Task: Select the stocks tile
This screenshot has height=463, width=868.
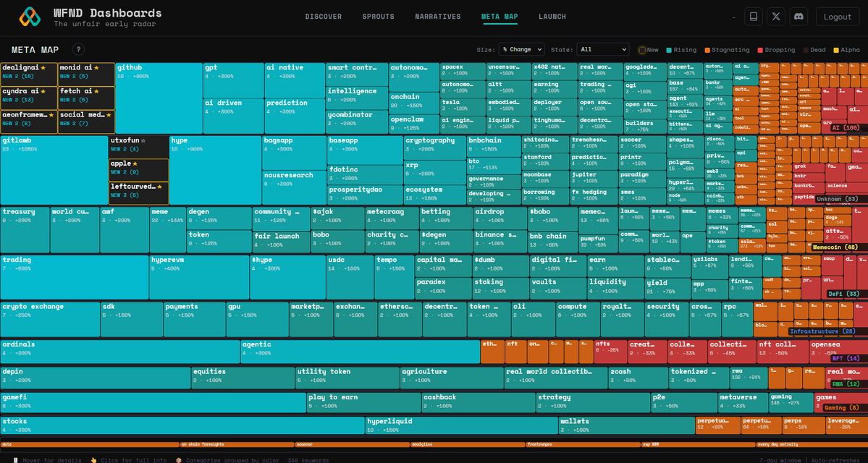Action: (182, 425)
